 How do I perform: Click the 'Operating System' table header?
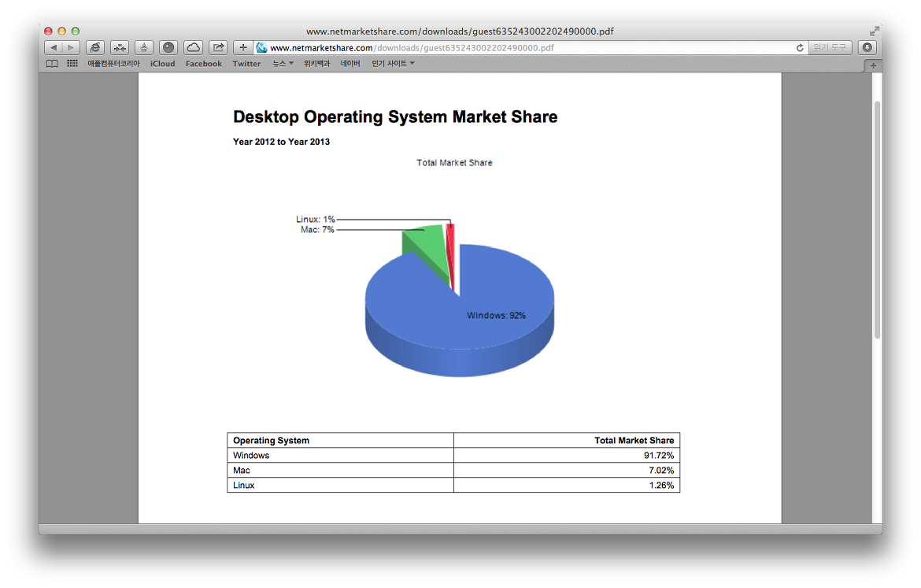pyautogui.click(x=272, y=441)
